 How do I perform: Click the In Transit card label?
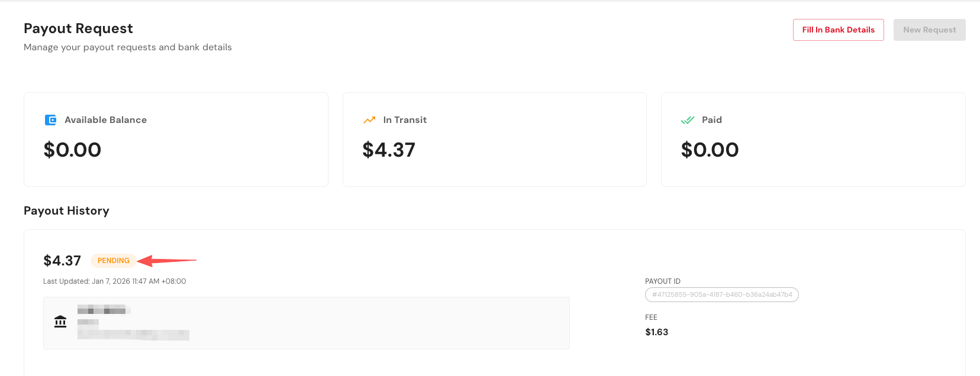tap(405, 120)
